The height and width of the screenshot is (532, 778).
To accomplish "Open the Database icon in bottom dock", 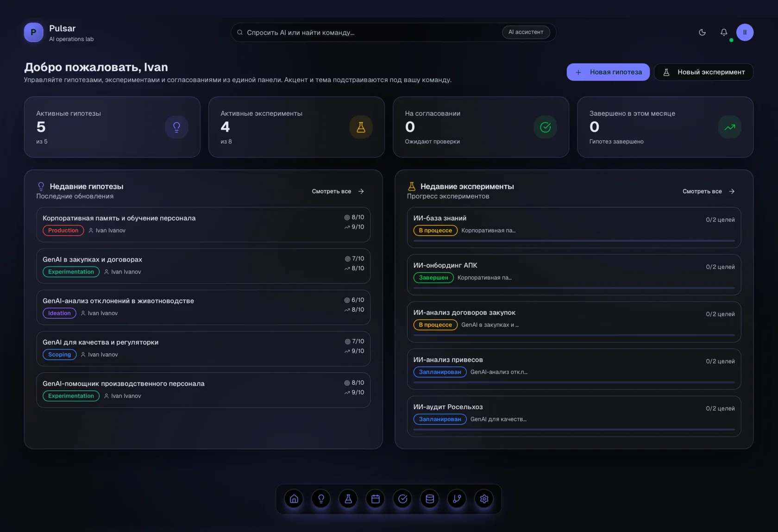I will tap(430, 499).
